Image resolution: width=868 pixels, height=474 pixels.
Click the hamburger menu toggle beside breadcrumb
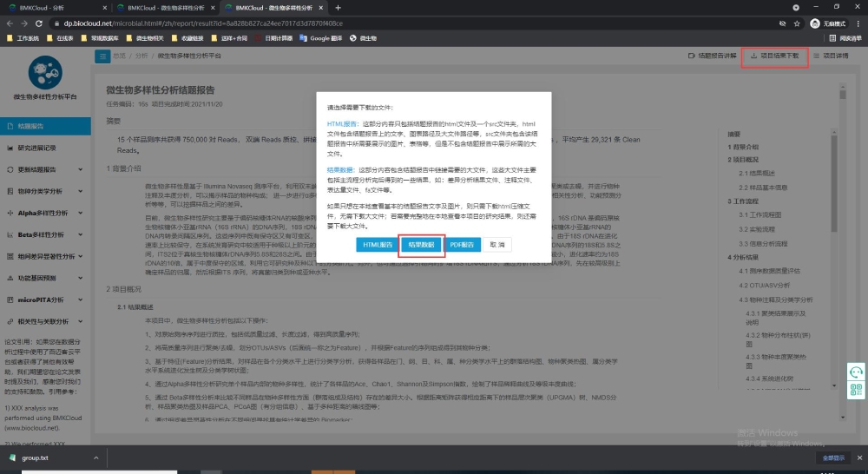click(x=103, y=56)
